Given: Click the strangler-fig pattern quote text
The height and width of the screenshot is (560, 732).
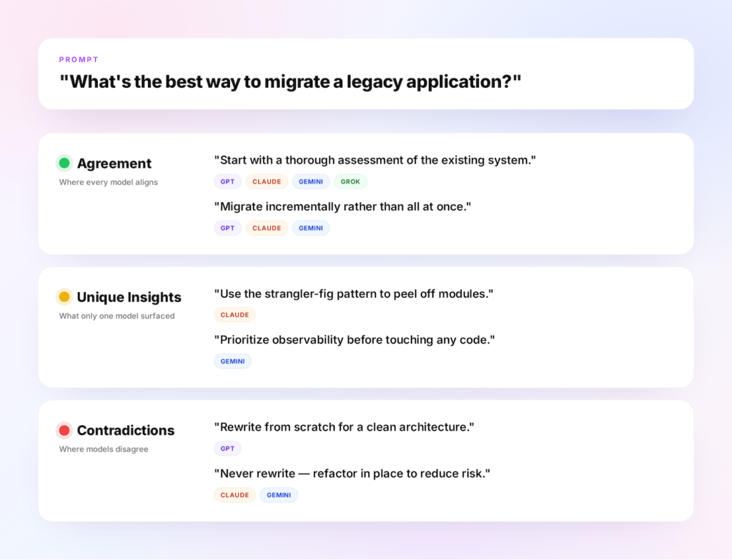Looking at the screenshot, I should pyautogui.click(x=353, y=294).
